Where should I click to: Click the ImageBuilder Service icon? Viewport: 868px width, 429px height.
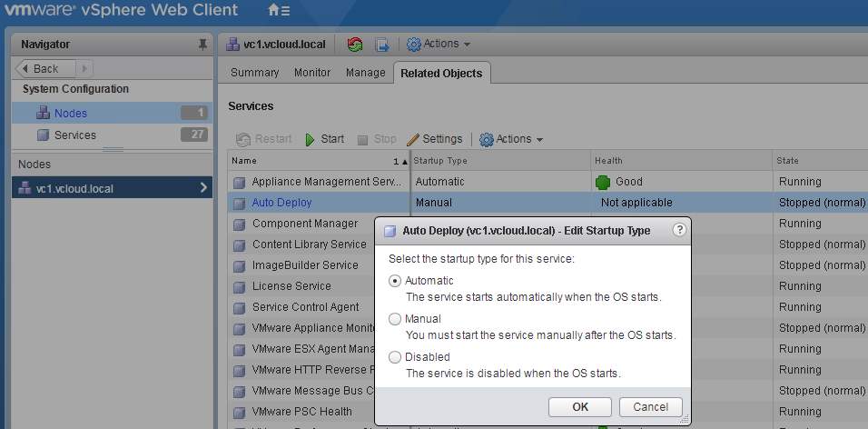click(239, 266)
